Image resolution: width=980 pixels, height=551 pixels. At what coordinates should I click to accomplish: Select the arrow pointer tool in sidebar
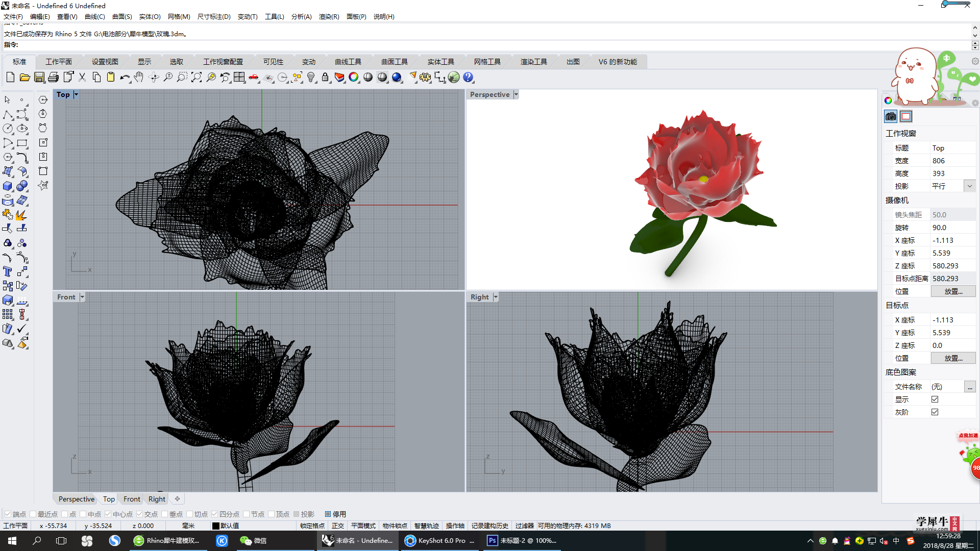pyautogui.click(x=8, y=99)
